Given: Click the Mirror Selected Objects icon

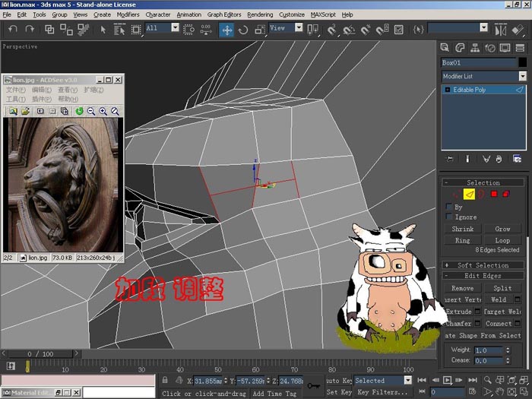Looking at the screenshot, I should [500, 30].
